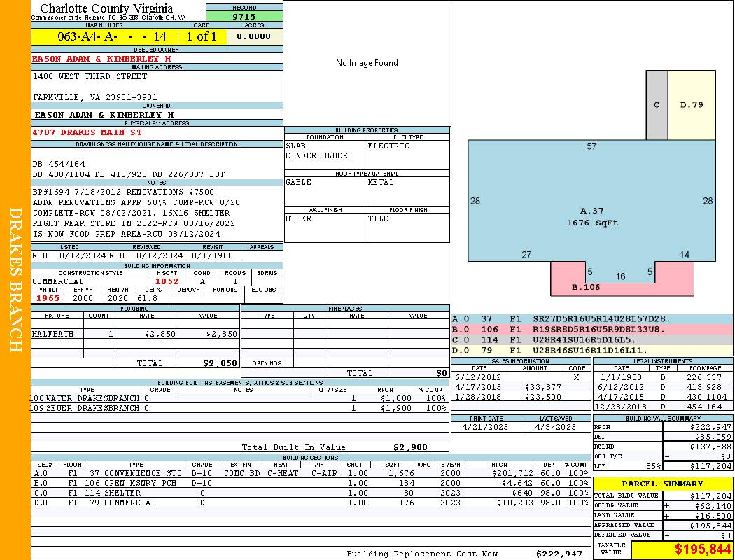735x560 pixels.
Task: Click the red deeded owner name at top
Action: pyautogui.click(x=101, y=59)
